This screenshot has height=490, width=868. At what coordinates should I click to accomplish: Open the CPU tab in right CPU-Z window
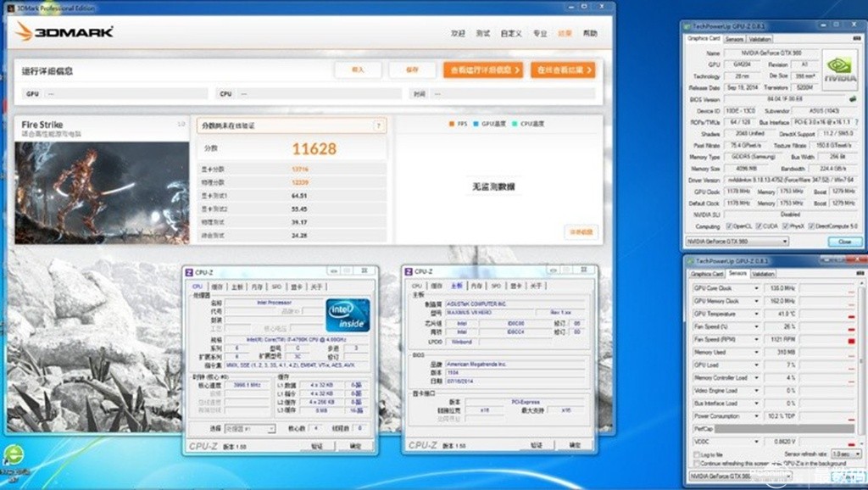pos(417,286)
